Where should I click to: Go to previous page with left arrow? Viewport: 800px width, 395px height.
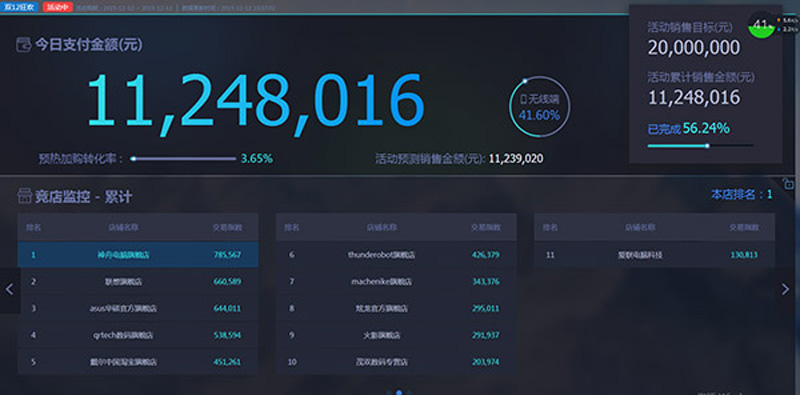9,289
